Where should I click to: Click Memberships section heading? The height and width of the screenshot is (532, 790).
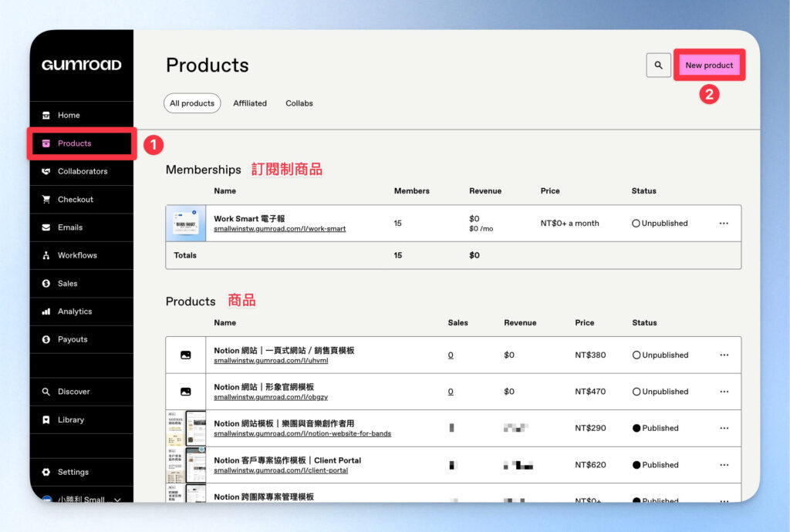pyautogui.click(x=204, y=170)
